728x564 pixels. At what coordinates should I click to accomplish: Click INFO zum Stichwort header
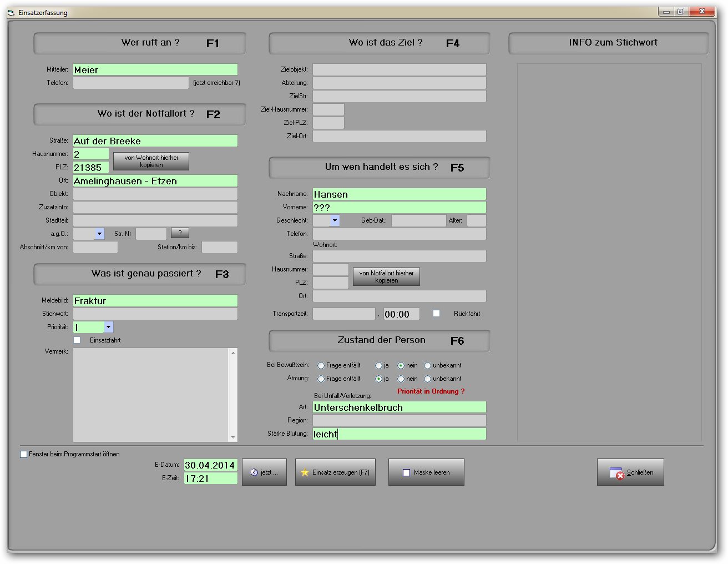click(609, 43)
